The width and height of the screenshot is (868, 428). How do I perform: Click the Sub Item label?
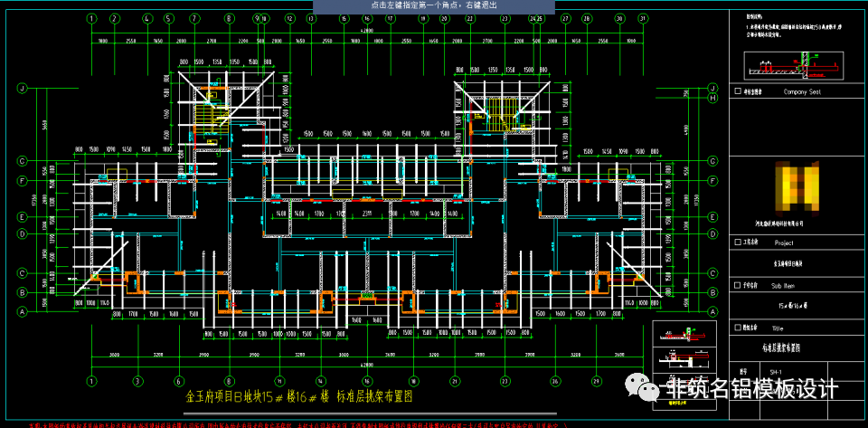[782, 285]
